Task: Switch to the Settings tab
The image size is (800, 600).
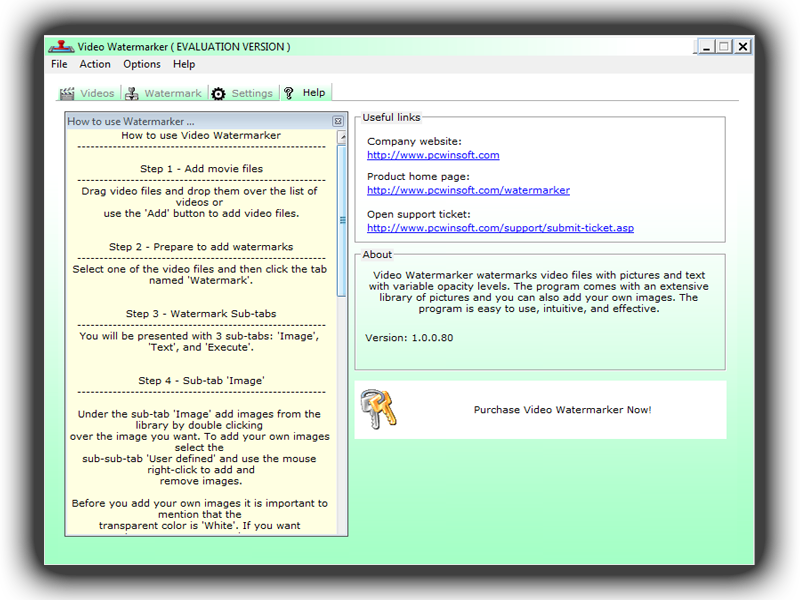Action: coord(243,93)
